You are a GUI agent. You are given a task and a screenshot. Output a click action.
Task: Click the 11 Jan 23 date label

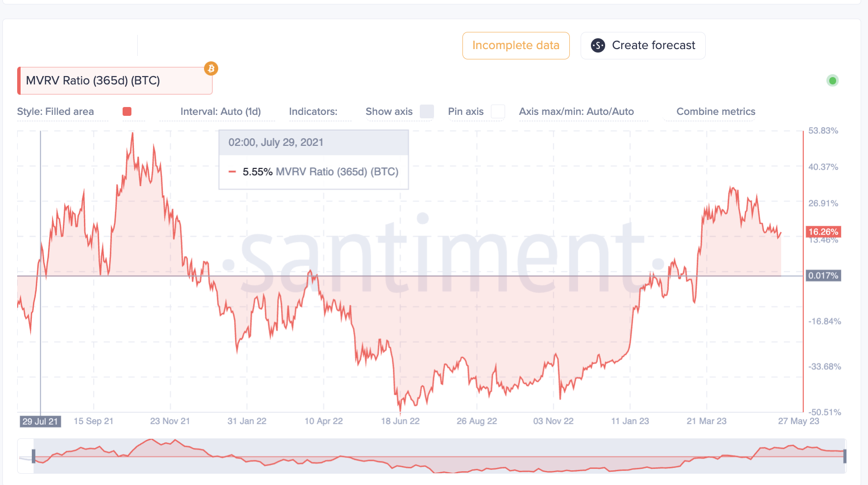[x=630, y=421]
